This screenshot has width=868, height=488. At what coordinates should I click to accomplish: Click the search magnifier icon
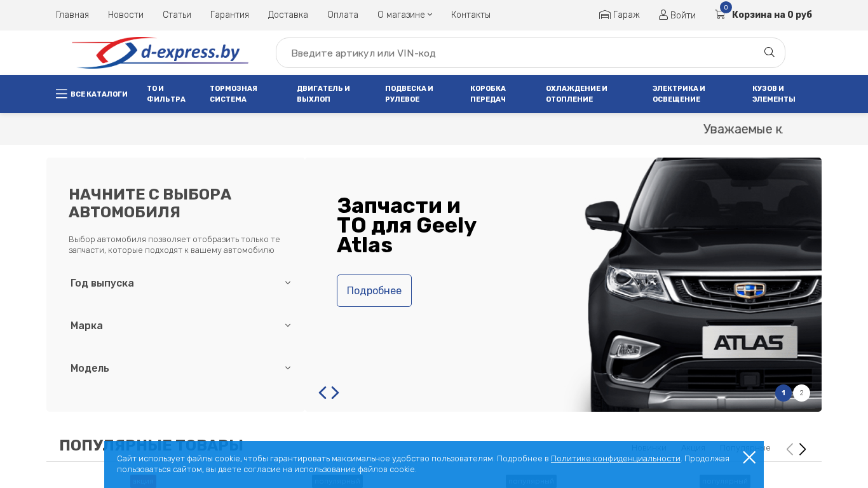(x=769, y=52)
